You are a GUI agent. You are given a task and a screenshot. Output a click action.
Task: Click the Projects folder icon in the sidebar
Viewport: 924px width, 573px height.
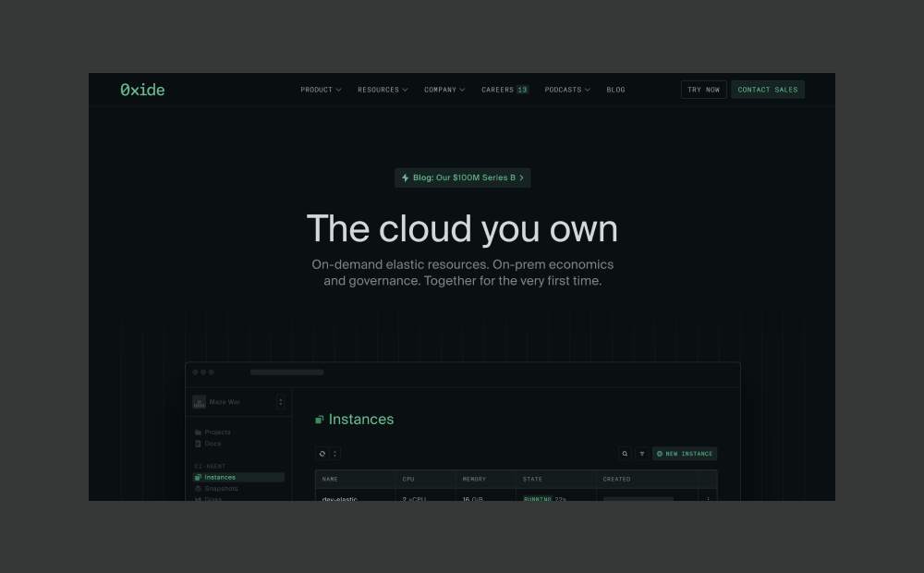(198, 433)
